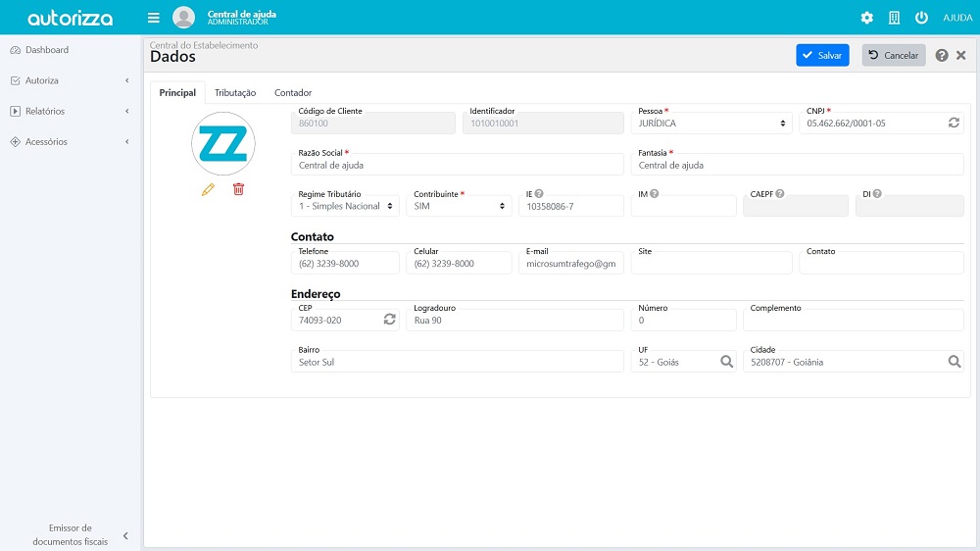This screenshot has width=980, height=551.
Task: Open settings gear icon in header
Action: point(866,18)
